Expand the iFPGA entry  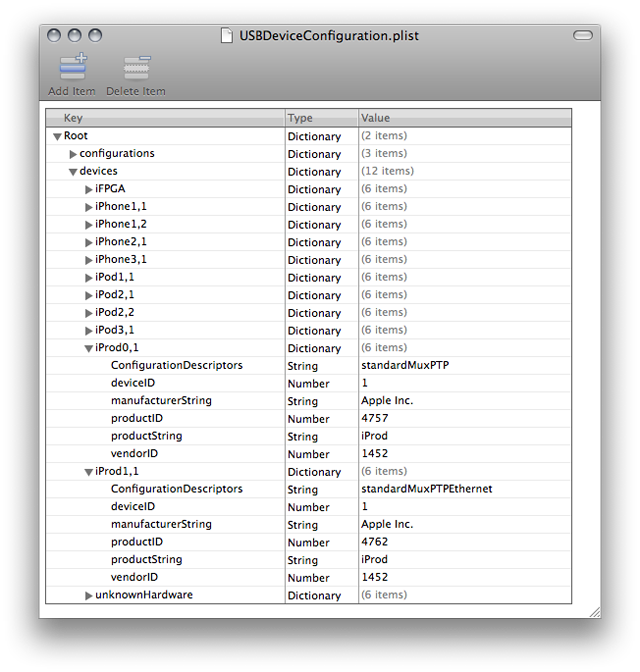tap(89, 189)
